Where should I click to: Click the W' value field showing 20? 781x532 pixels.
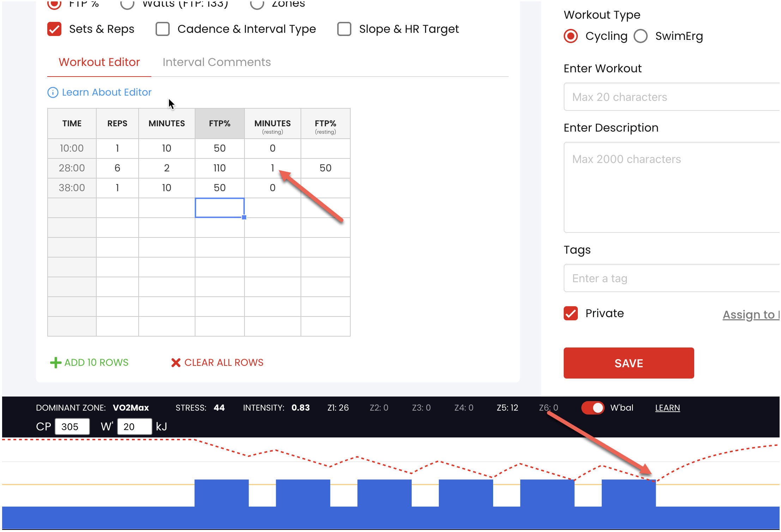pyautogui.click(x=135, y=427)
